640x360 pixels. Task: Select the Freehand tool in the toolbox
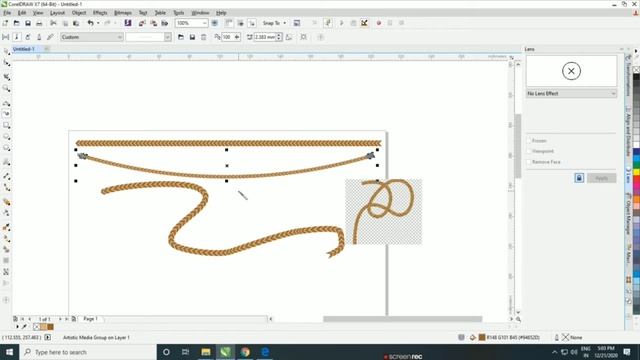tap(6, 103)
